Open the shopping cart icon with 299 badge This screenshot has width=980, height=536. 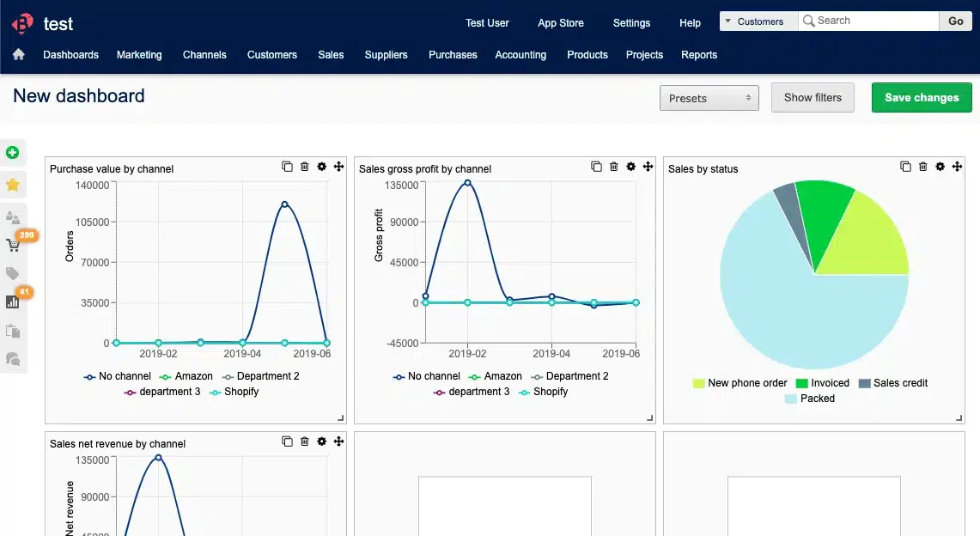coord(13,244)
